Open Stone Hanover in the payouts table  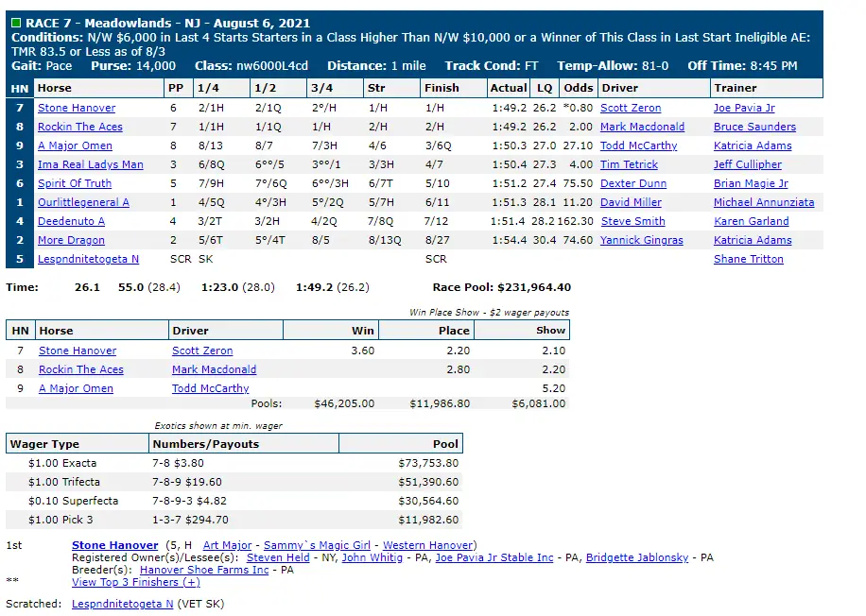click(x=78, y=351)
